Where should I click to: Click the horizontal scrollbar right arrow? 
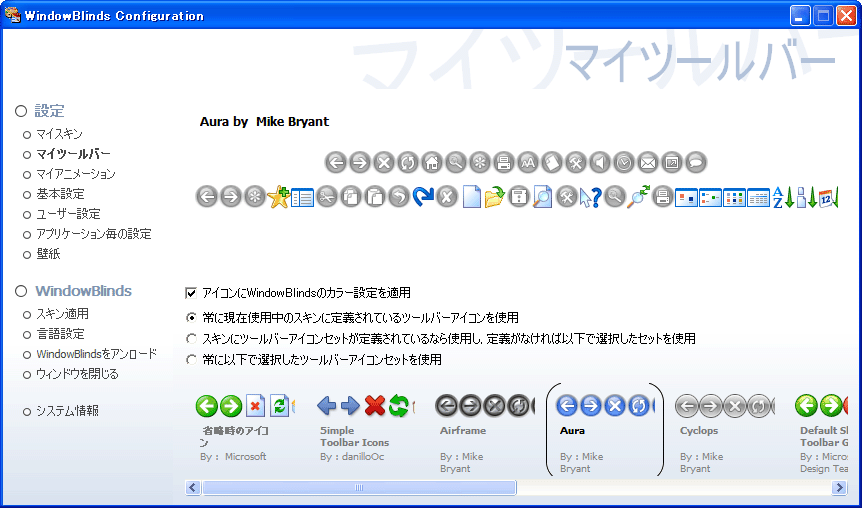839,488
